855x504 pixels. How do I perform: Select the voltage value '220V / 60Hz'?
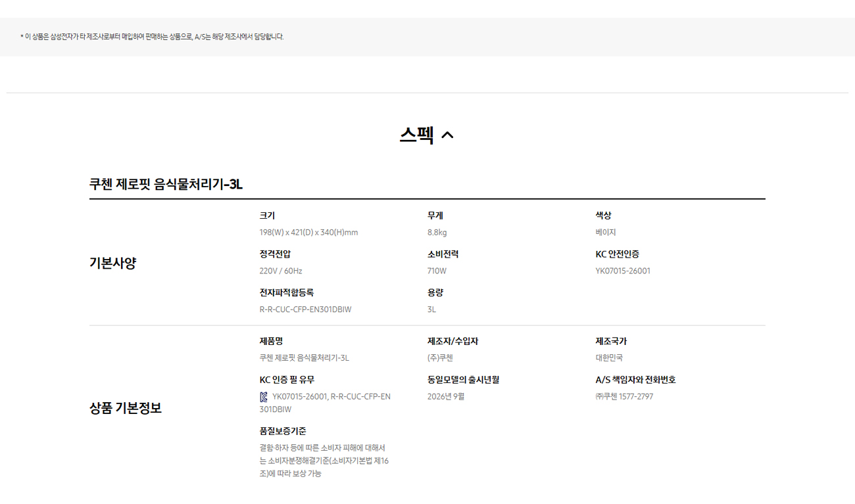pyautogui.click(x=281, y=271)
